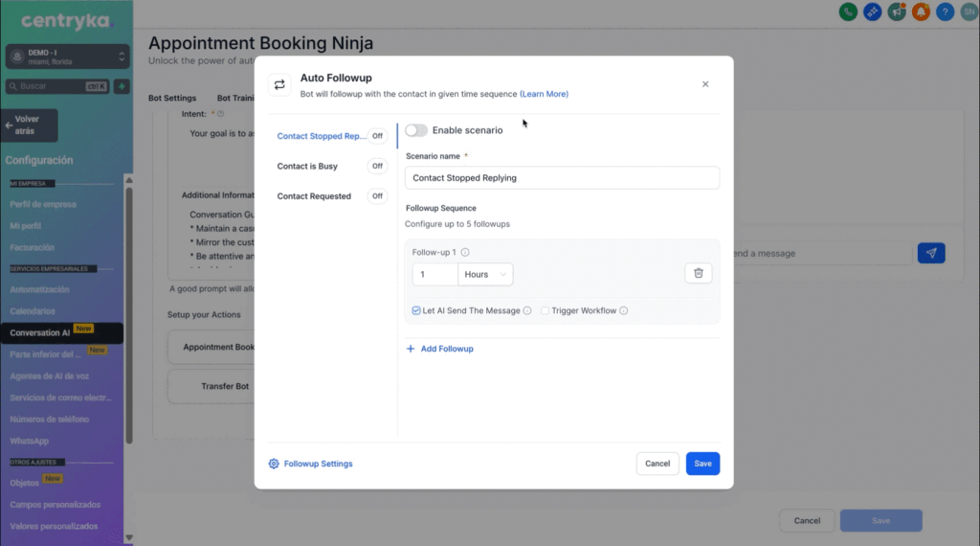
Task: Toggle the Enable scenario switch
Action: click(415, 130)
